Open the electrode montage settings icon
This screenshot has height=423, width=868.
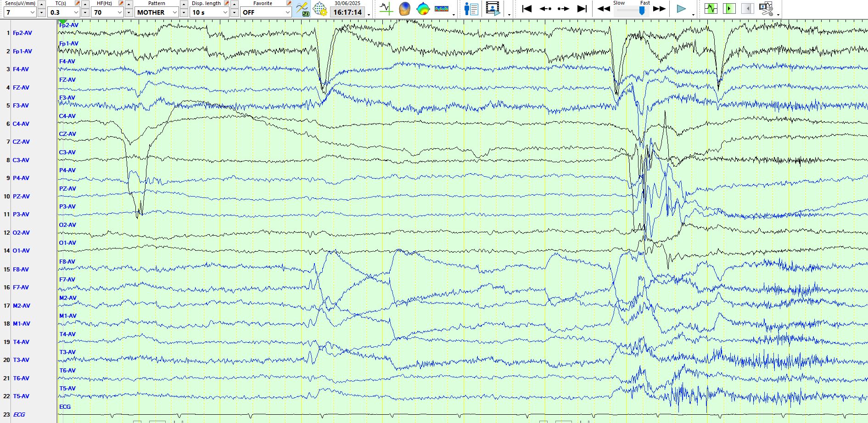coord(320,9)
